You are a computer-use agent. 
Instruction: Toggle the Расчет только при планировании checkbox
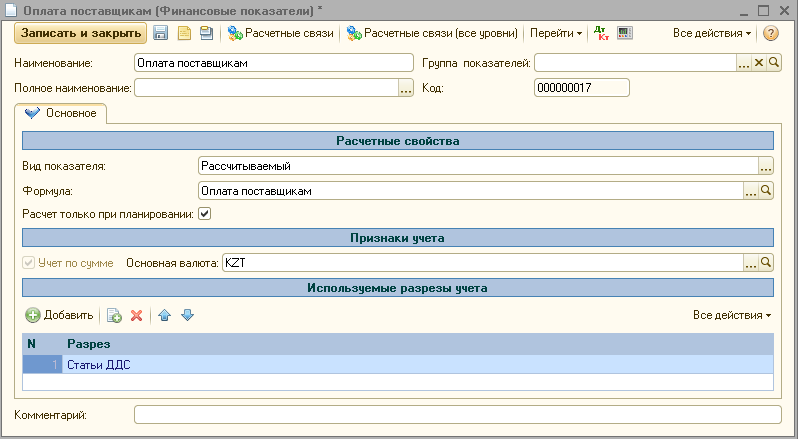click(x=205, y=213)
